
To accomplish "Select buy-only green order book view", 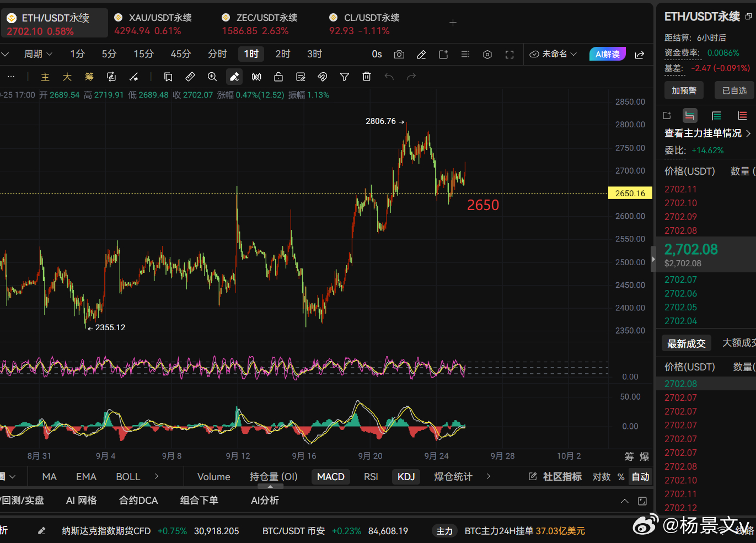I will coord(716,116).
